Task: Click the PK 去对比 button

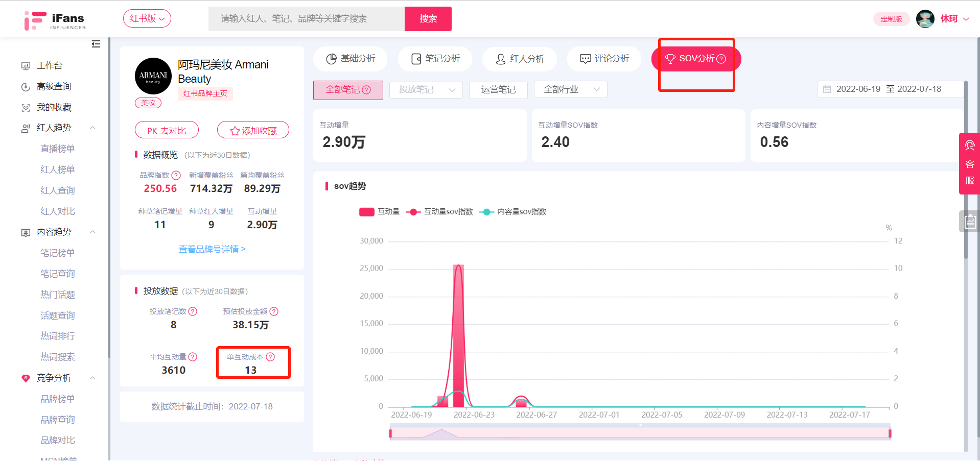Action: pos(167,131)
